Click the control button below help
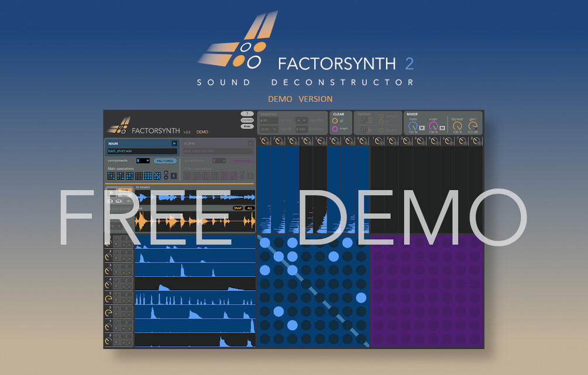588x375 pixels. click(x=247, y=120)
